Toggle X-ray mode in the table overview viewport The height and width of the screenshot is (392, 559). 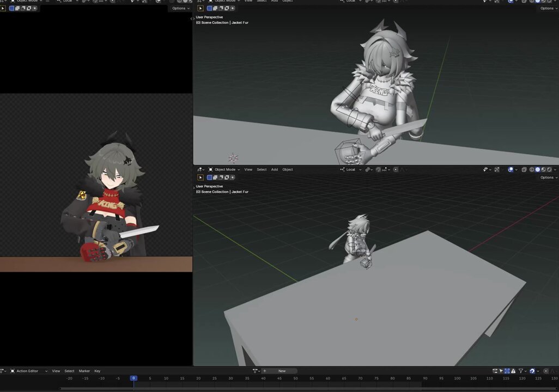[524, 170]
